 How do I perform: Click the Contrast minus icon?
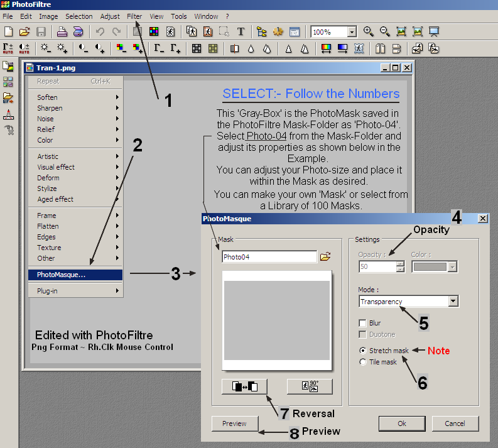(x=84, y=48)
